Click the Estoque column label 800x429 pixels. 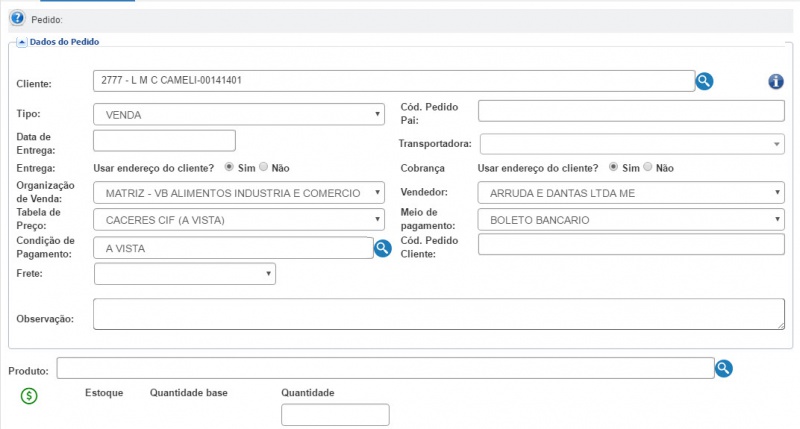coord(104,393)
